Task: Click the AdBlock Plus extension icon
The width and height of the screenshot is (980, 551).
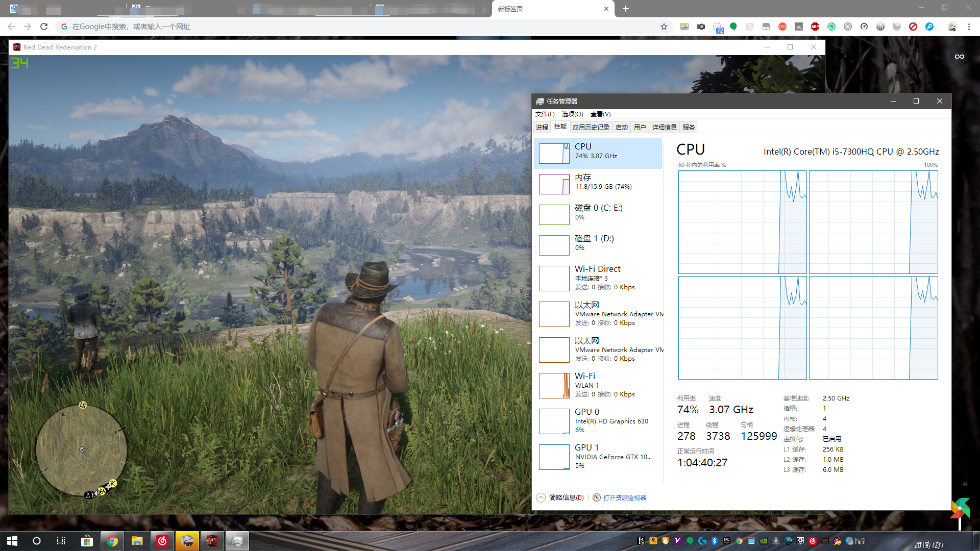Action: pos(815,27)
